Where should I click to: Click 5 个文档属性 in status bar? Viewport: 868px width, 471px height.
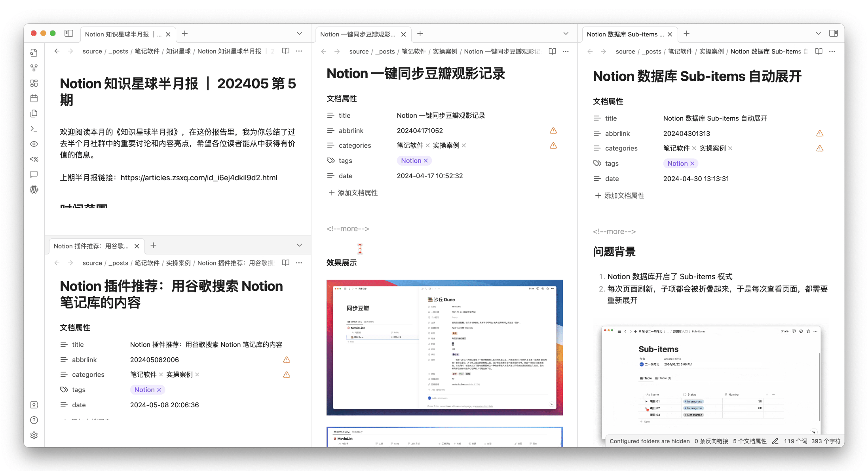[x=750, y=441]
